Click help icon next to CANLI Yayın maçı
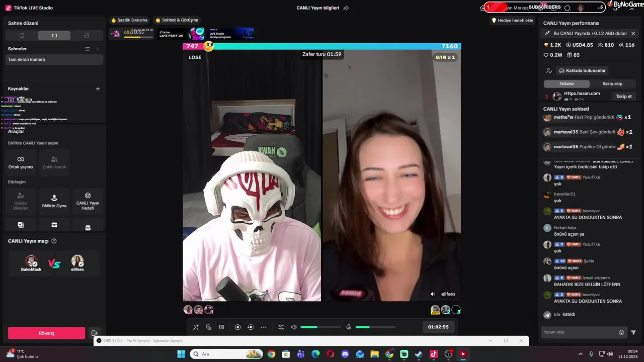This screenshot has width=644, height=362. (54, 241)
